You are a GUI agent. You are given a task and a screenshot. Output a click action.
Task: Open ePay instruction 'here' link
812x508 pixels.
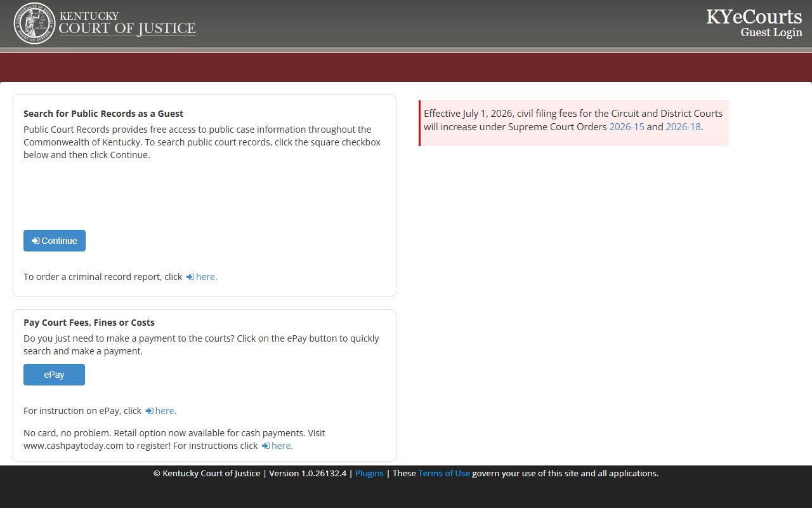[x=160, y=411]
